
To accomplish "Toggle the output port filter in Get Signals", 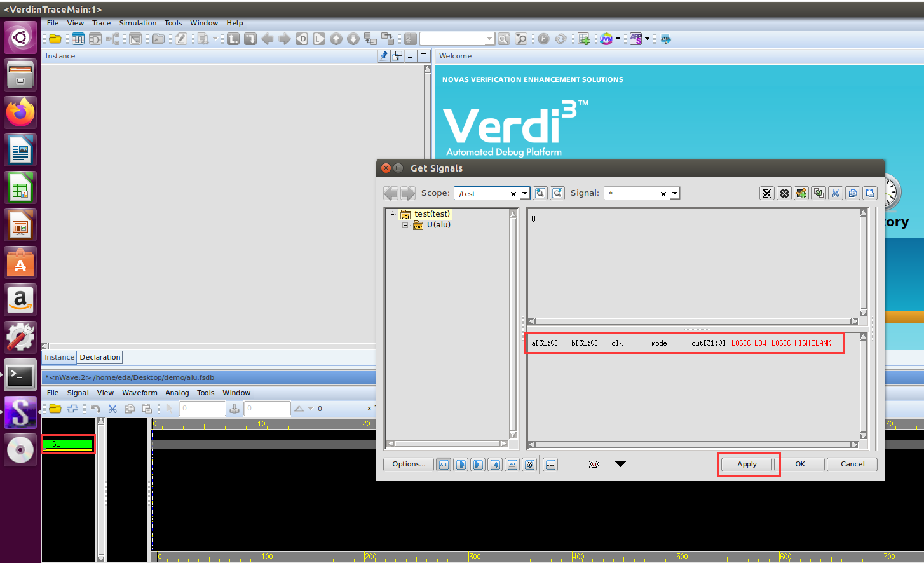I will tap(478, 465).
